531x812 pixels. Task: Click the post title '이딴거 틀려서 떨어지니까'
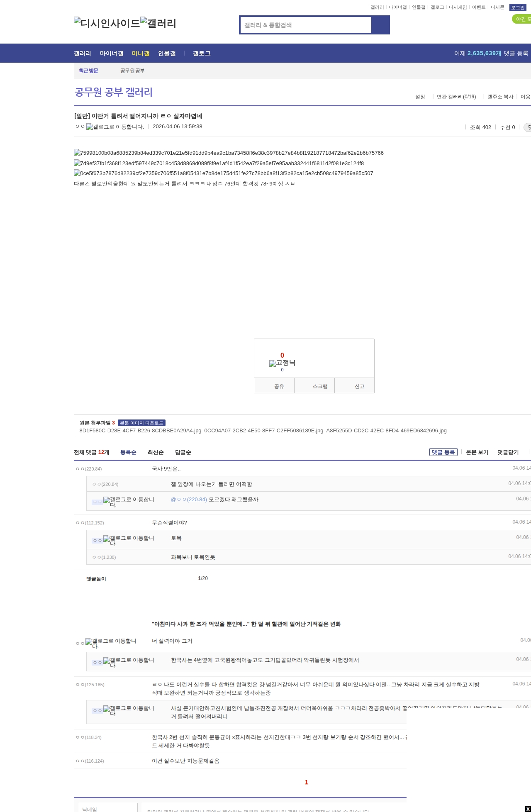[x=138, y=116]
